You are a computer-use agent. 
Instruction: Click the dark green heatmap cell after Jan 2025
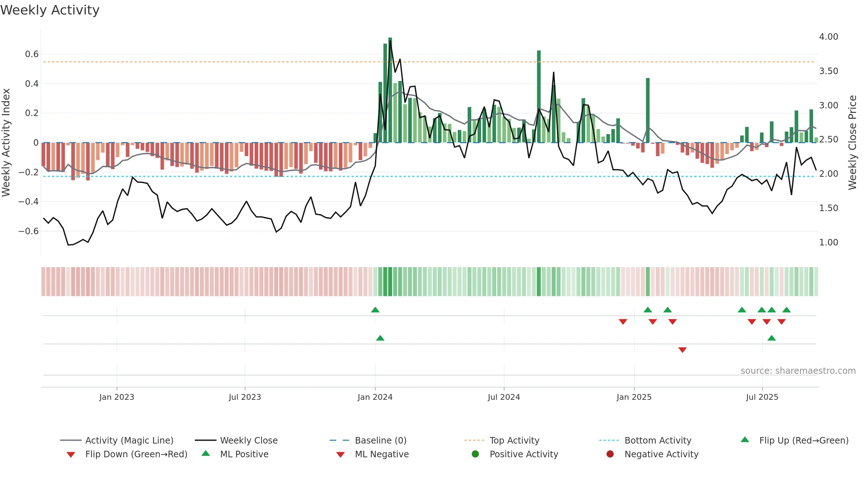coord(648,282)
